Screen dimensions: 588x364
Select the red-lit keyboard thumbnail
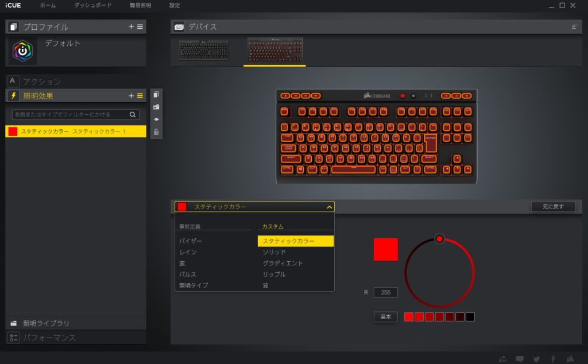point(275,50)
